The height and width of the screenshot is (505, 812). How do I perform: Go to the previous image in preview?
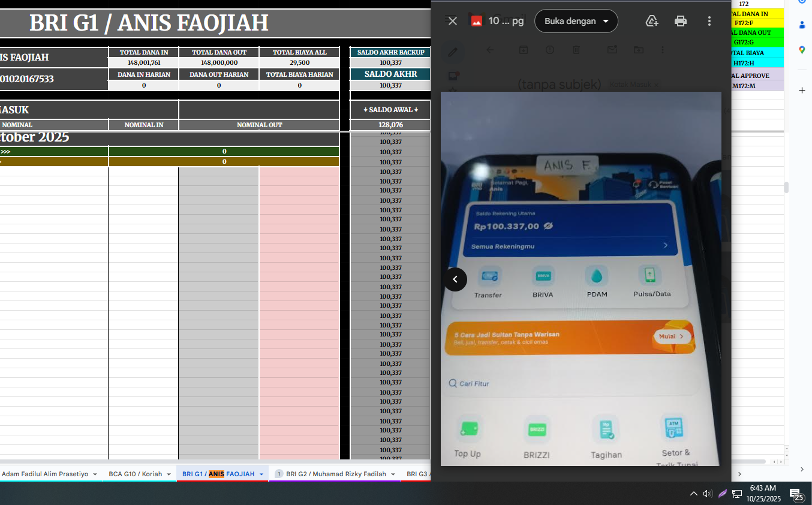click(x=455, y=279)
